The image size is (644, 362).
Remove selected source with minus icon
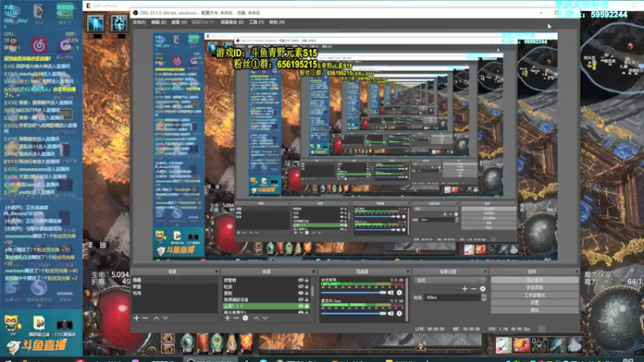pos(236,318)
